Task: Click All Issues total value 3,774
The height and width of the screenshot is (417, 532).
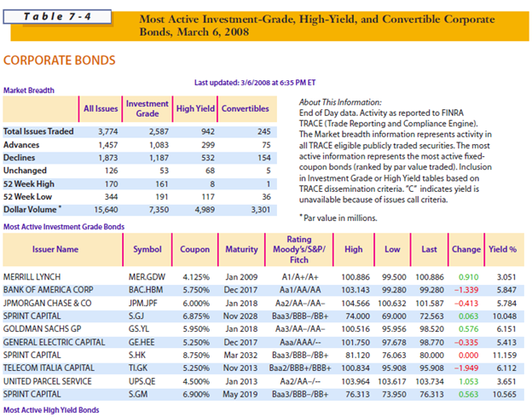Action: [108, 131]
